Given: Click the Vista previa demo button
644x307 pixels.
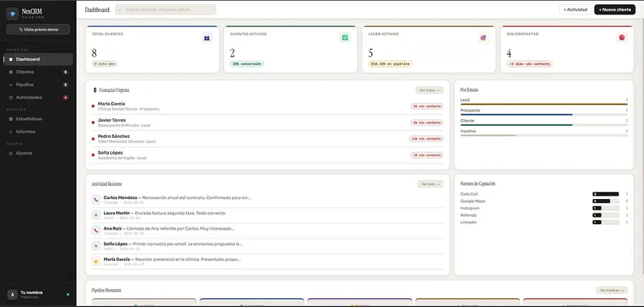Looking at the screenshot, I should pyautogui.click(x=38, y=30).
